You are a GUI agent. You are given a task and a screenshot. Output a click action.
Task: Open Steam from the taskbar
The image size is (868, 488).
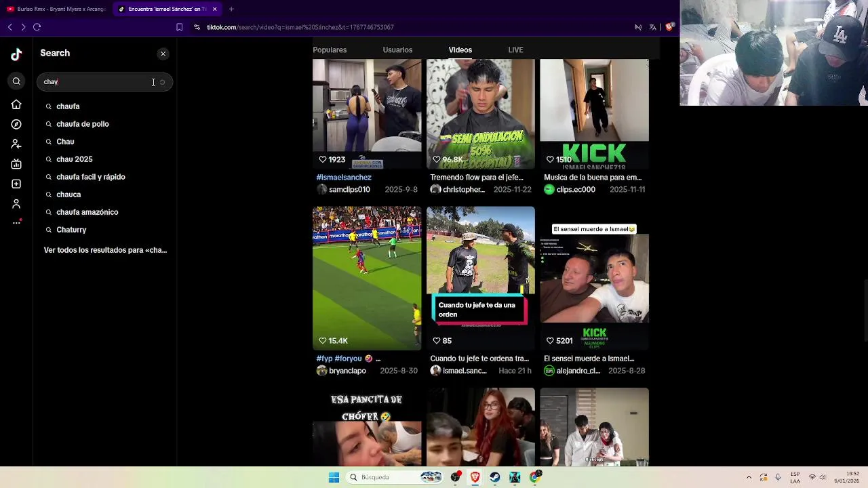[x=495, y=478]
